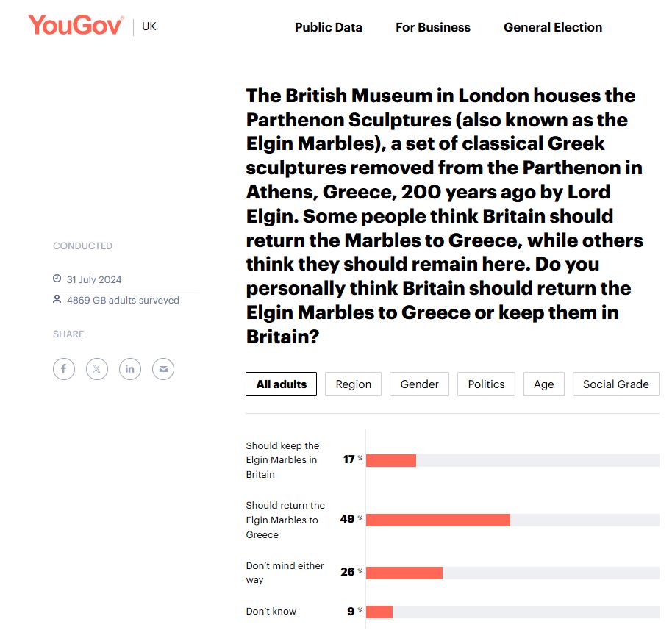Go to the General Election section

pyautogui.click(x=553, y=27)
